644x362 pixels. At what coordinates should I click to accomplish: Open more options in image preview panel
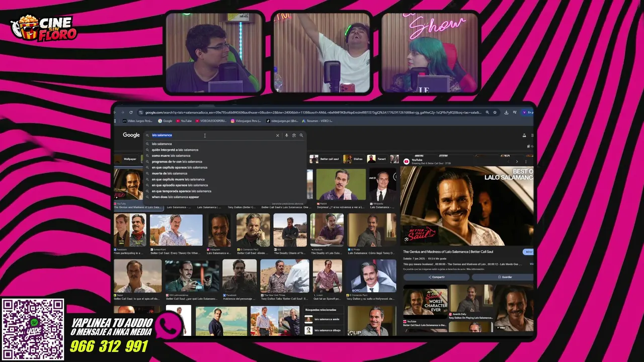526,161
